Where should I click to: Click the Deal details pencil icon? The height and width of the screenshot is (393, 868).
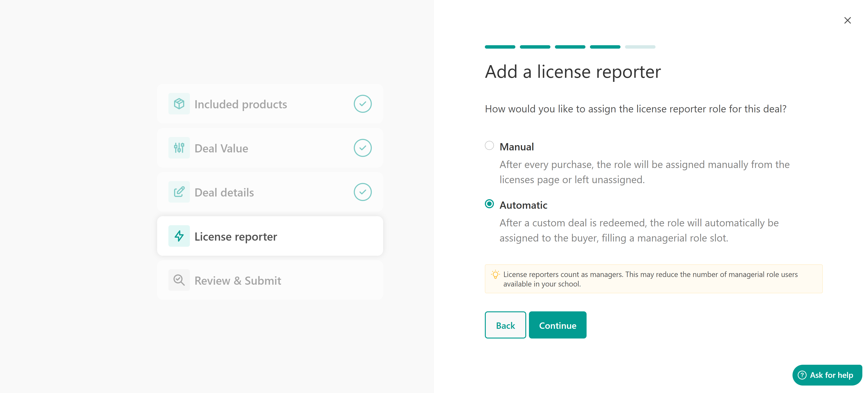(179, 192)
